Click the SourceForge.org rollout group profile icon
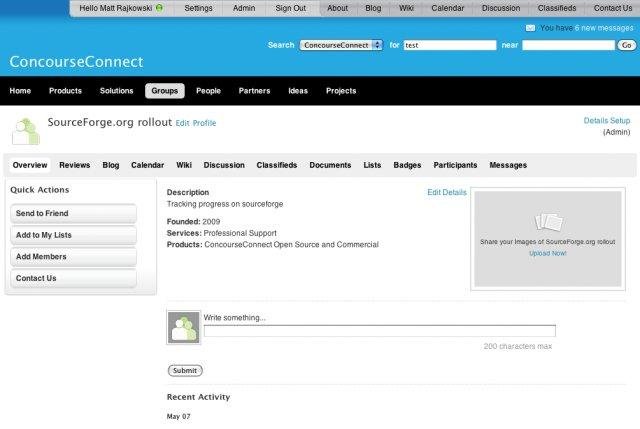Viewport: 640px width, 429px height. tap(26, 131)
